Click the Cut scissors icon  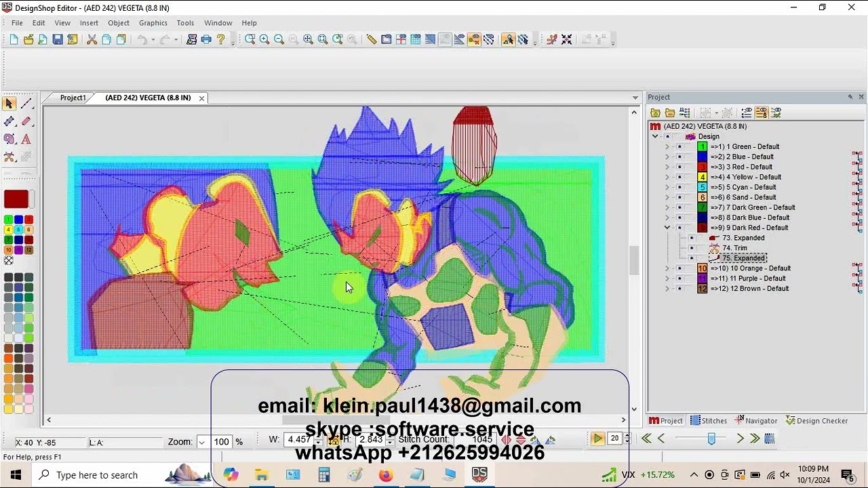click(x=92, y=40)
